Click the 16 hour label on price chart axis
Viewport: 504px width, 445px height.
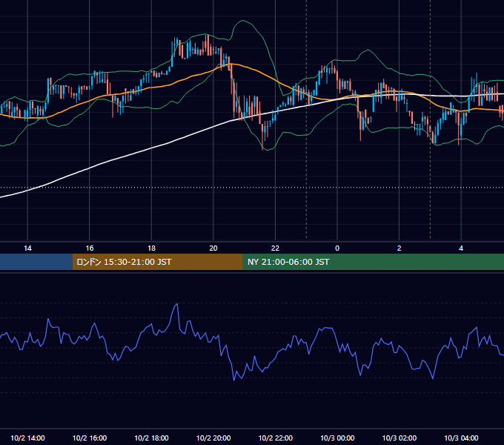90,248
